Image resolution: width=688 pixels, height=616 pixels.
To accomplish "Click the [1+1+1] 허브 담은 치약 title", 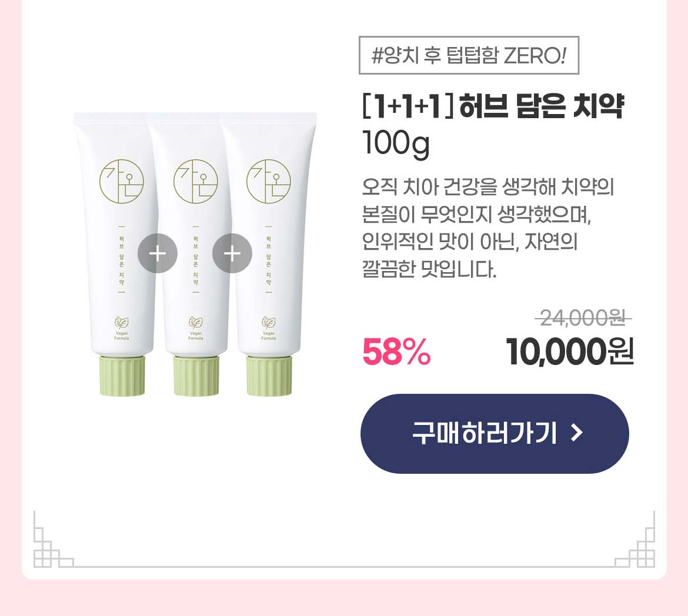I will 493,106.
